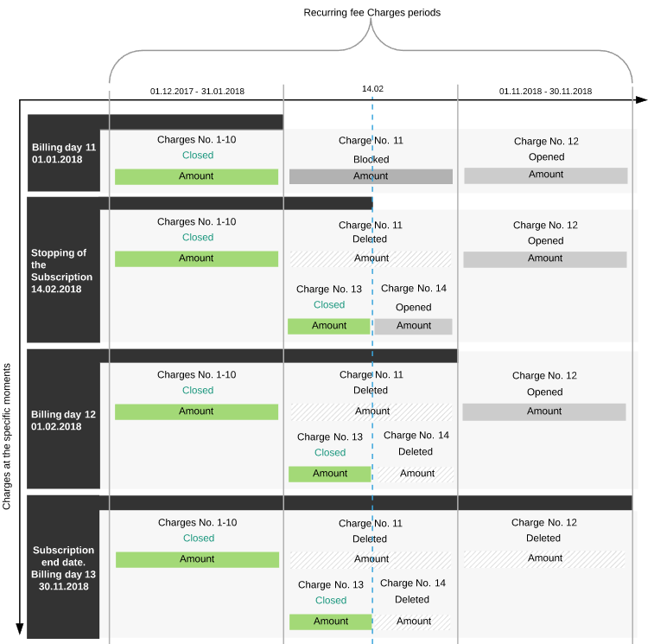
Task: Click green Charge No. 13 Amount bar, Billing day 13 row
Action: click(331, 622)
